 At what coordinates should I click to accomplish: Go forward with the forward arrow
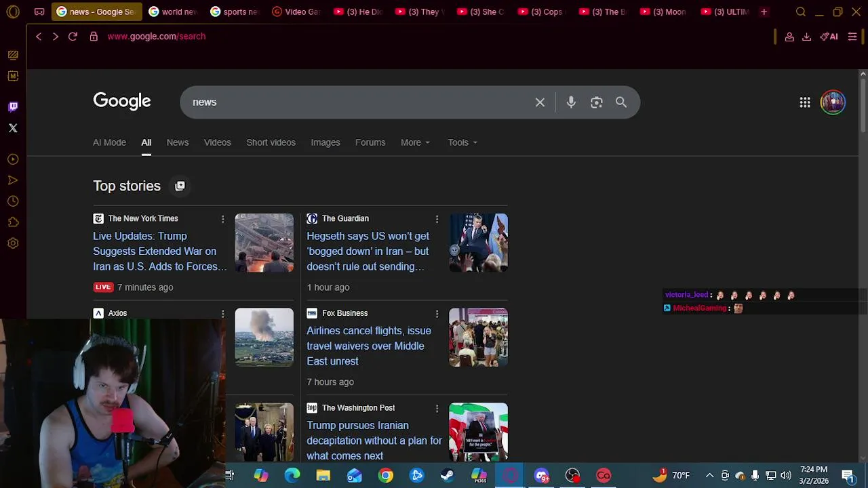pos(56,36)
